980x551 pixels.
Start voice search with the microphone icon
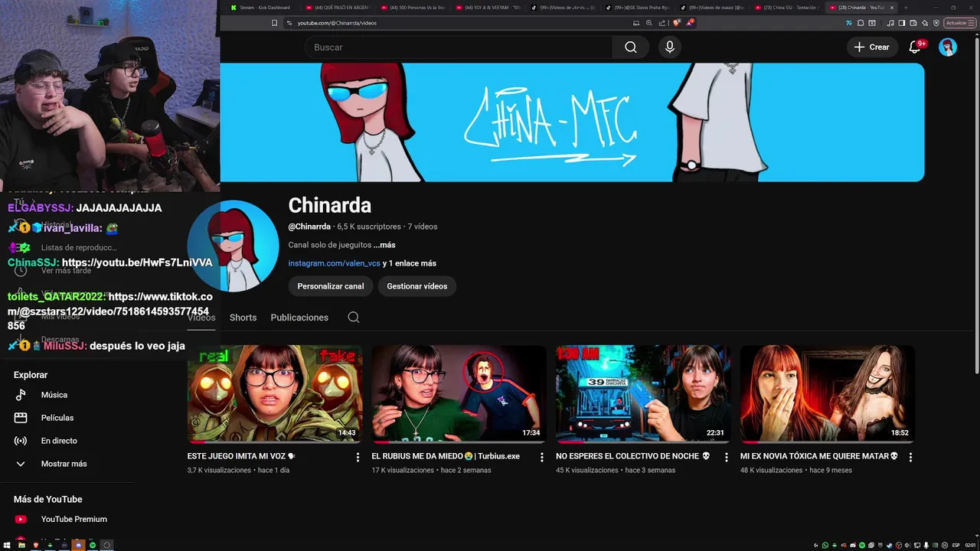coord(670,47)
